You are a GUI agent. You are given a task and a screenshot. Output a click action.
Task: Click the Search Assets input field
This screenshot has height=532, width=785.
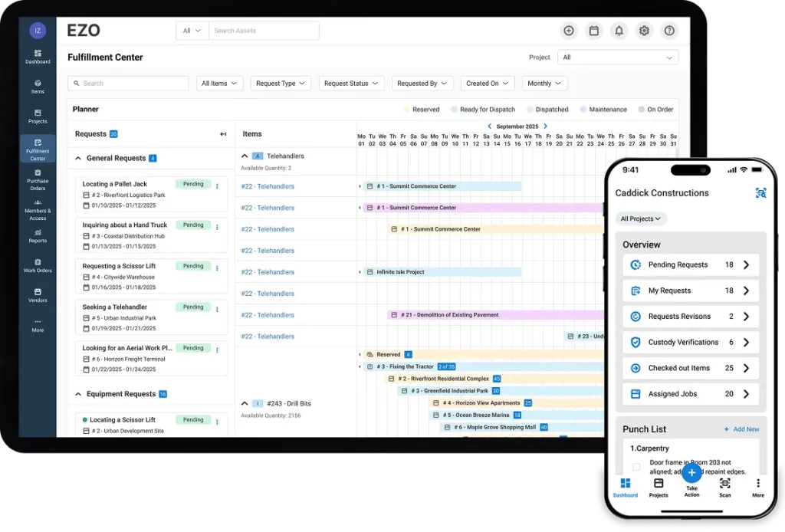click(264, 31)
